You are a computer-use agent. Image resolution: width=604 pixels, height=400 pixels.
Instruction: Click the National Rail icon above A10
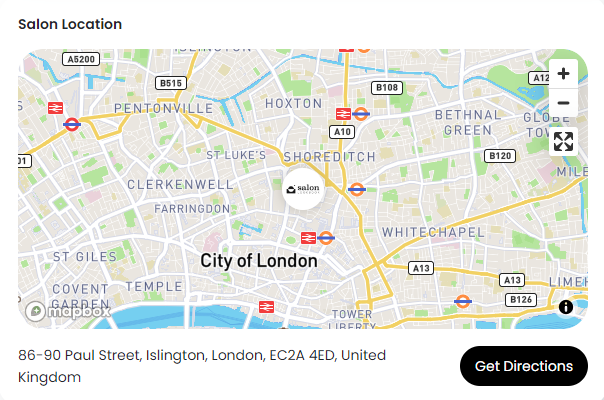tap(343, 114)
